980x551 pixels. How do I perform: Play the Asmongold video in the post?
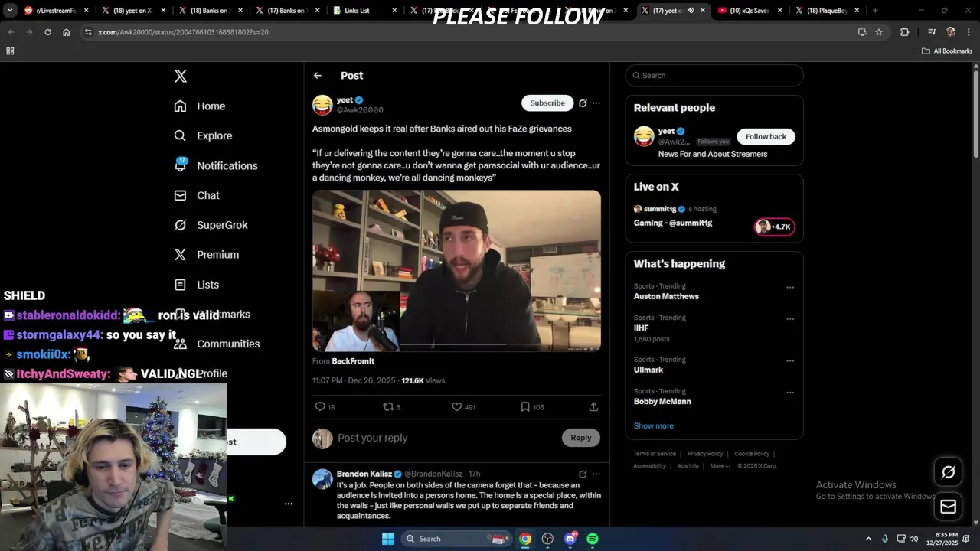click(456, 271)
